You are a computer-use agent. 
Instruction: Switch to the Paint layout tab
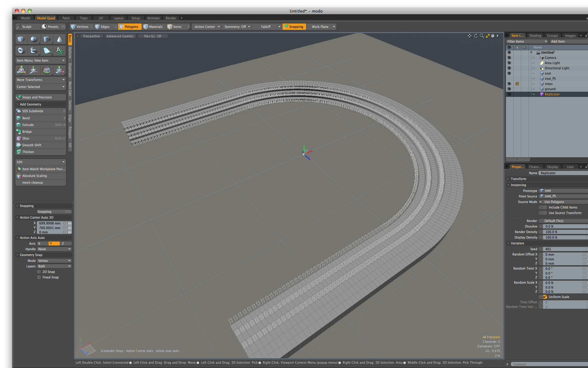coord(66,18)
